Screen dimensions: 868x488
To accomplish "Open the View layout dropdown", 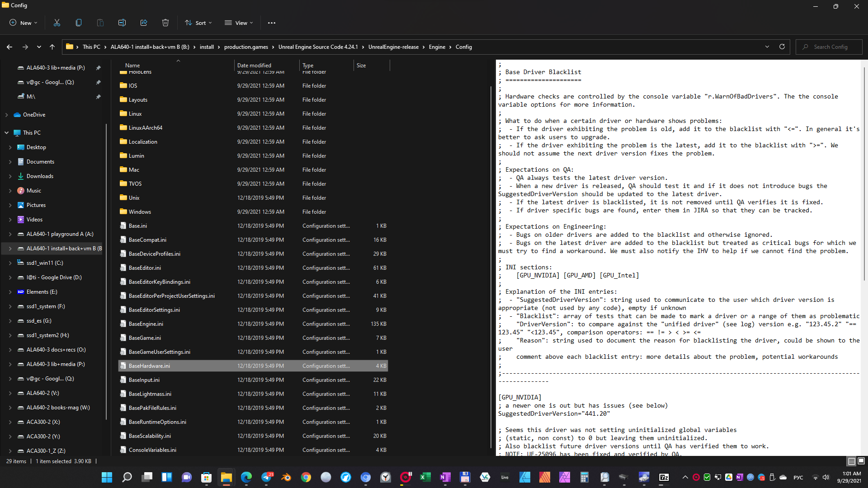I will [x=239, y=23].
